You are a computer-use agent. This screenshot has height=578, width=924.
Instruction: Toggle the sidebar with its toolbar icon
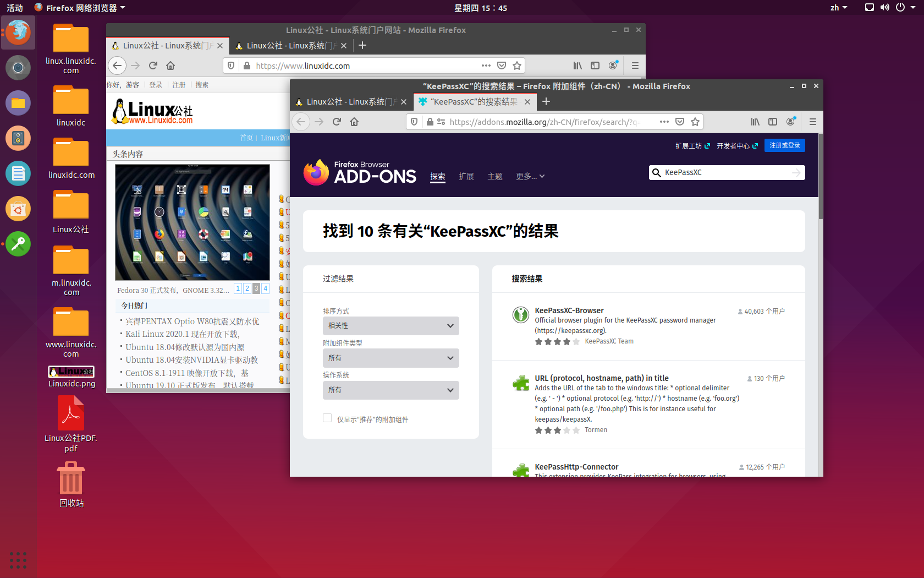point(773,122)
